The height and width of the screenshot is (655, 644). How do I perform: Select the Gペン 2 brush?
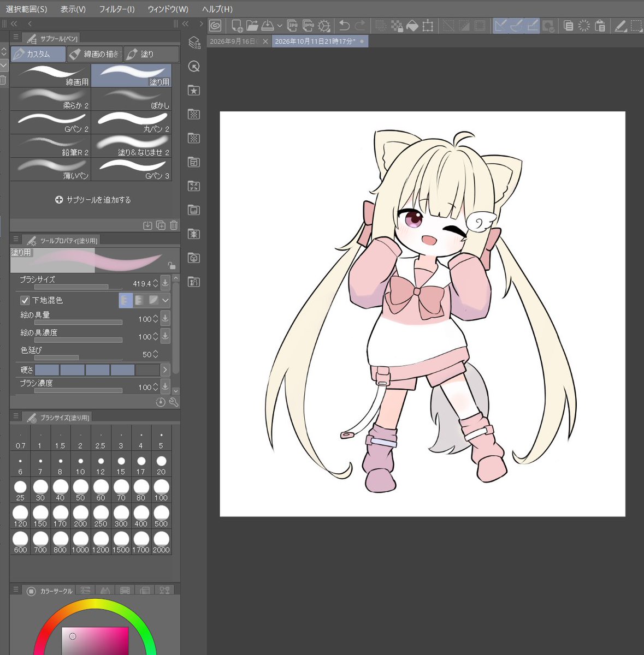pos(50,123)
